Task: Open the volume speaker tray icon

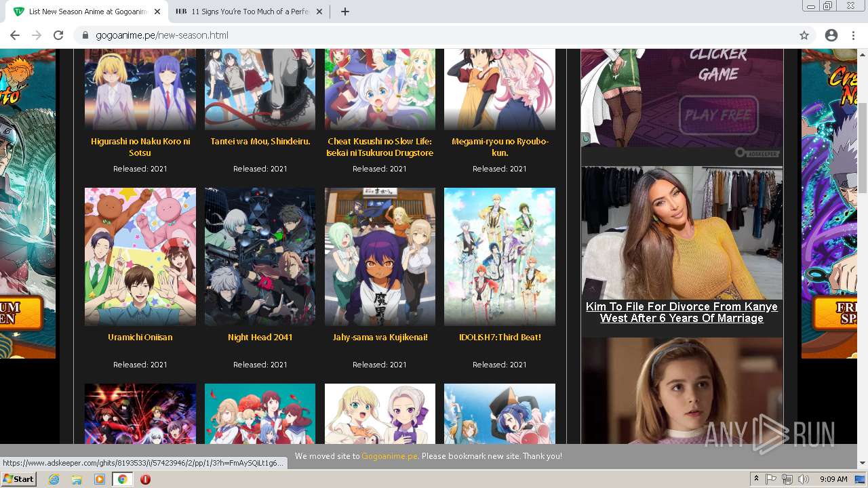Action: point(804,479)
